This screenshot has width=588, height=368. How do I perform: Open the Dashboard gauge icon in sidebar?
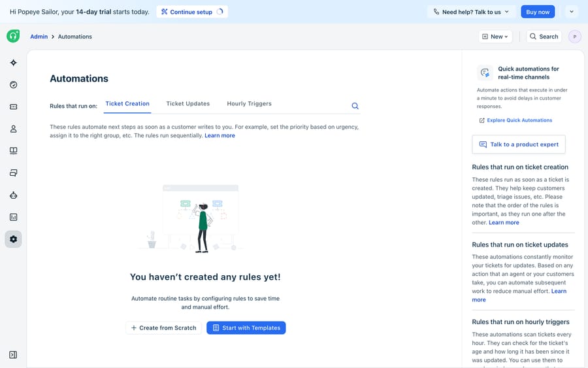(14, 85)
